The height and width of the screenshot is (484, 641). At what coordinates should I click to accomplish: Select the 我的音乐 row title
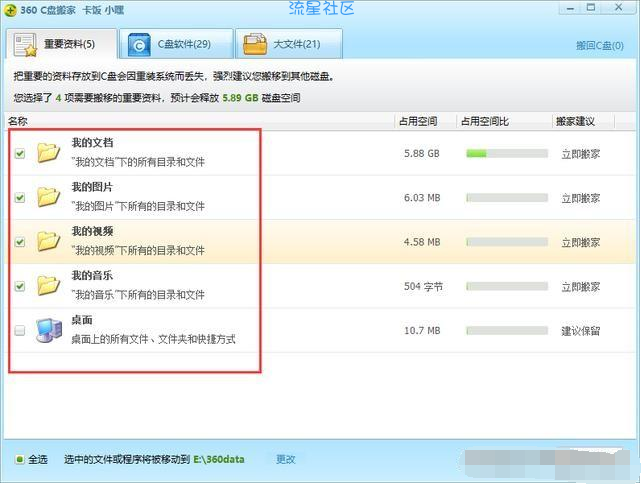92,275
